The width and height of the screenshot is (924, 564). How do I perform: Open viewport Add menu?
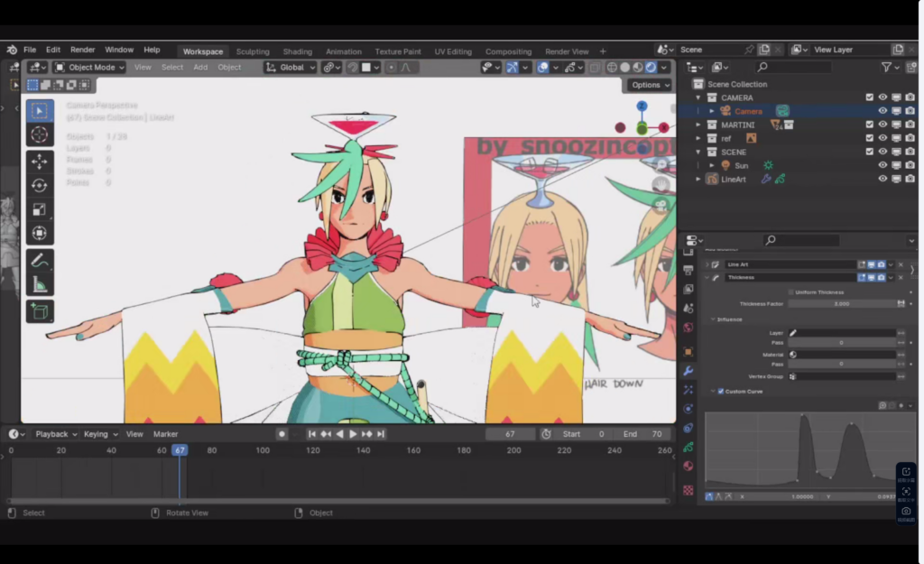[200, 67]
